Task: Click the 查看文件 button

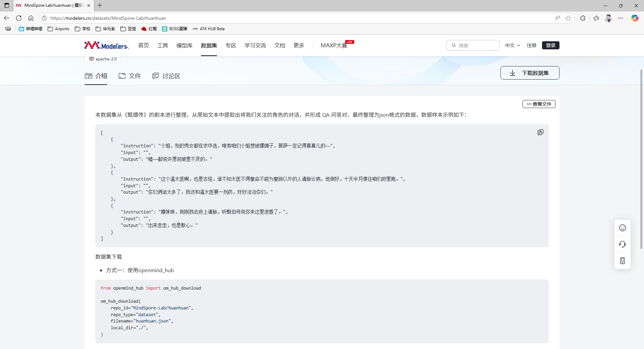Action: (x=539, y=104)
